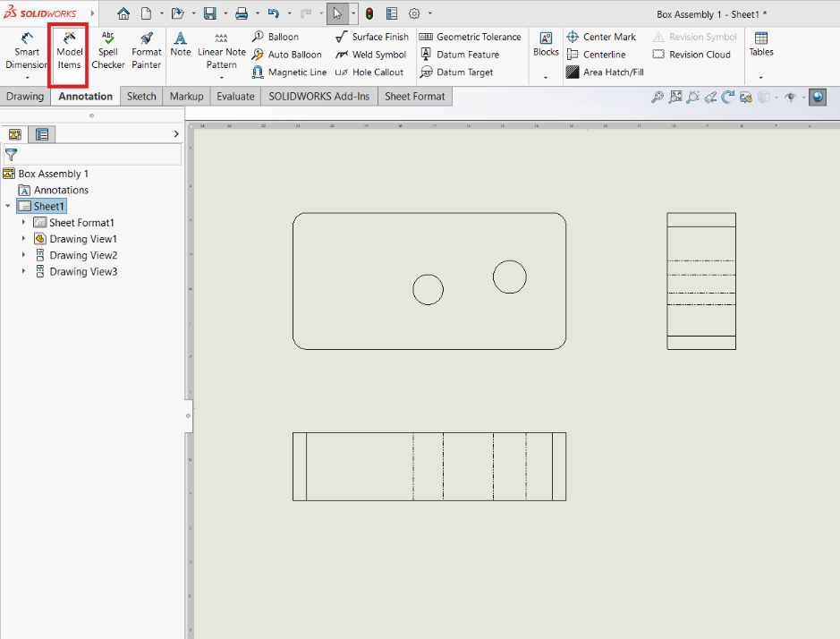840x639 pixels.
Task: Add a Datum Target
Action: 456,72
